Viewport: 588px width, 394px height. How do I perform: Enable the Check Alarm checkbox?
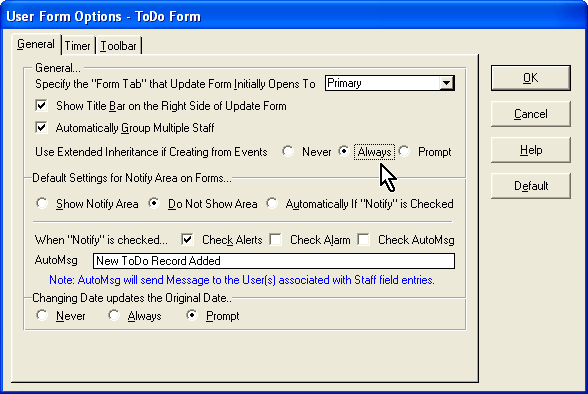pyautogui.click(x=275, y=240)
